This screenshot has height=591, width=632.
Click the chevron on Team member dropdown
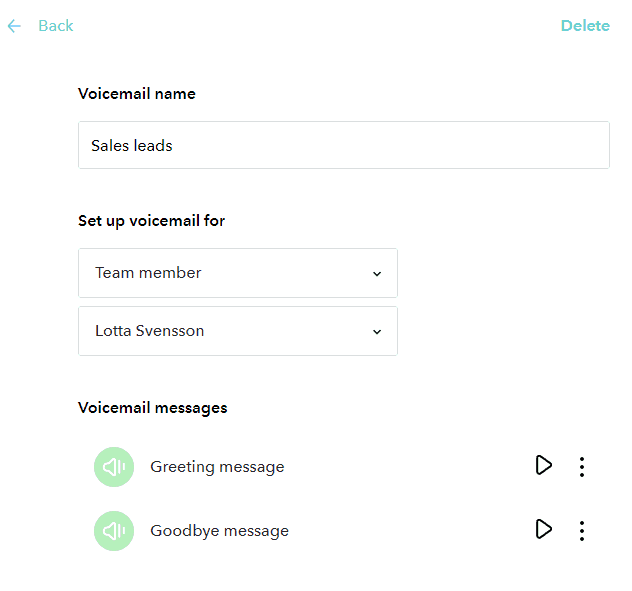[x=377, y=273]
